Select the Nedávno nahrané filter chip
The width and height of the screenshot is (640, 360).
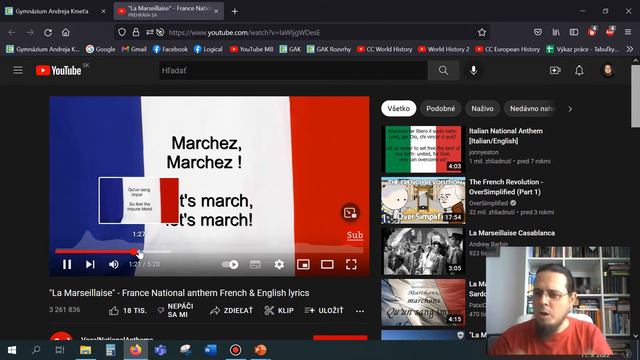pyautogui.click(x=531, y=109)
